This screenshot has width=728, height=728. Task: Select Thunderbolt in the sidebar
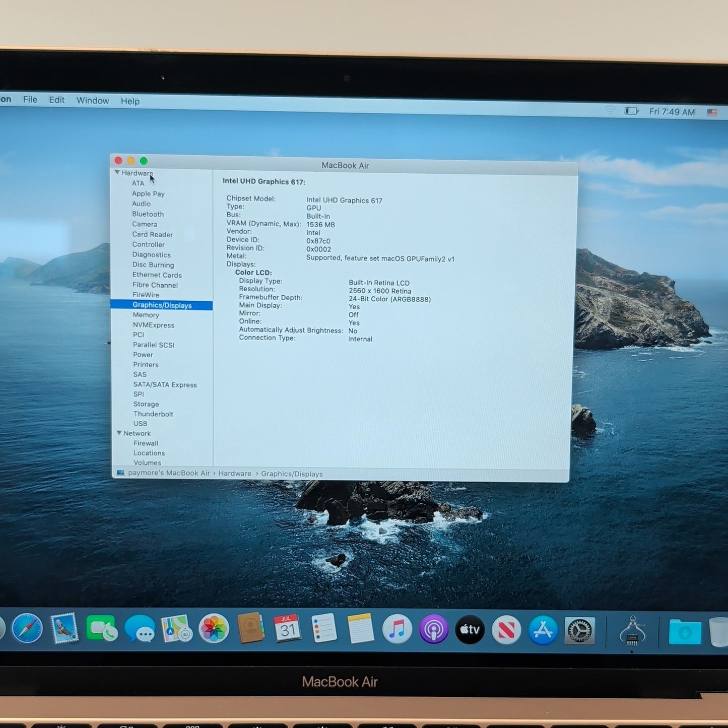click(153, 414)
